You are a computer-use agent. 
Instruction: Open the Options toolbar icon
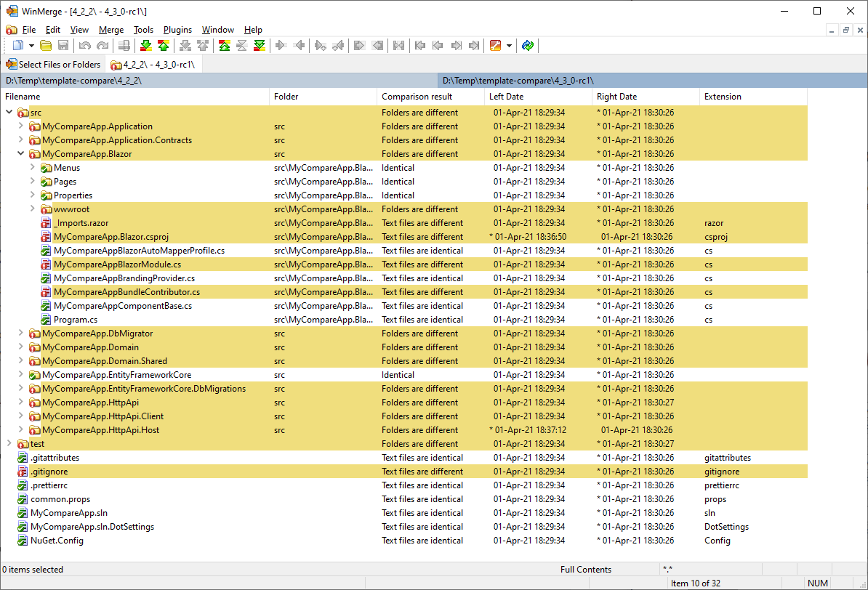tap(496, 46)
